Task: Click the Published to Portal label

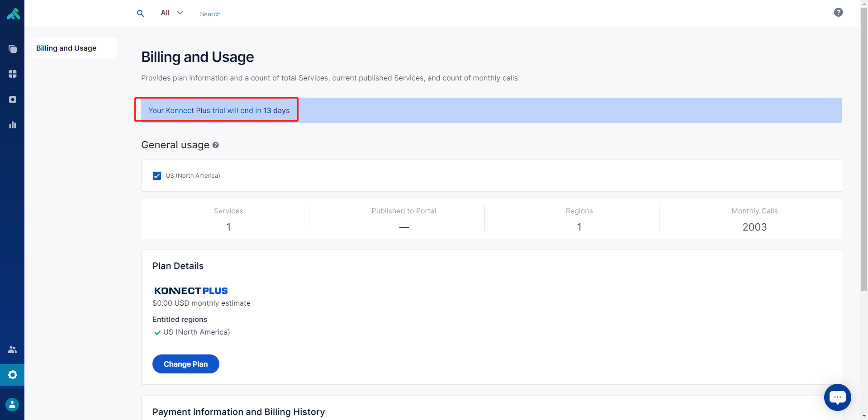Action: coord(404,211)
